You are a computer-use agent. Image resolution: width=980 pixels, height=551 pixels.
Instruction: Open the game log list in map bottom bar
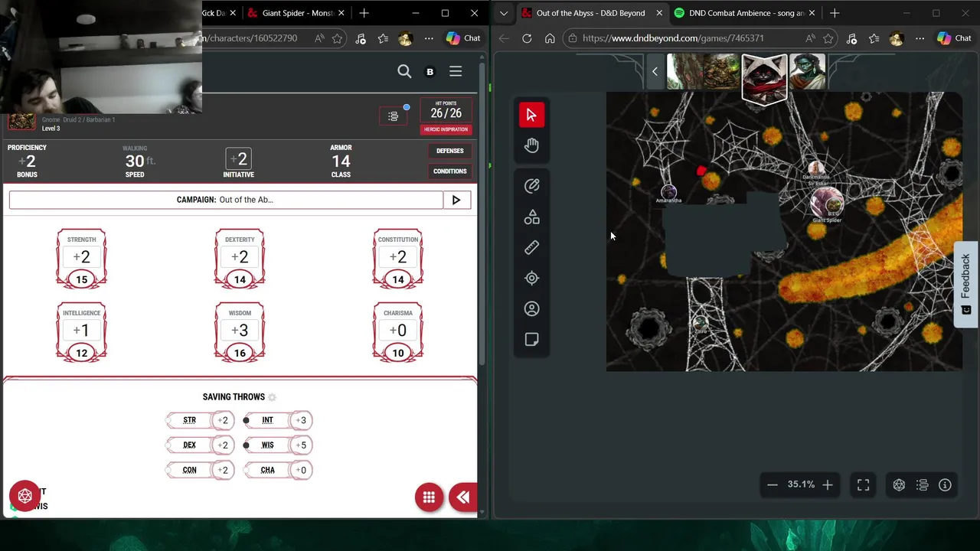coord(922,484)
